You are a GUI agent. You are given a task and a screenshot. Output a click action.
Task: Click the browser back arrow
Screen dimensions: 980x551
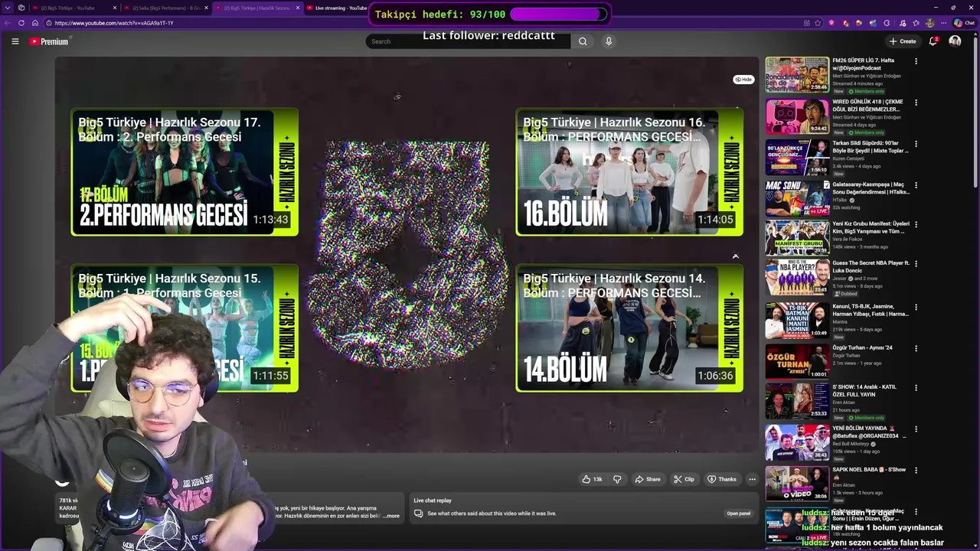point(8,23)
